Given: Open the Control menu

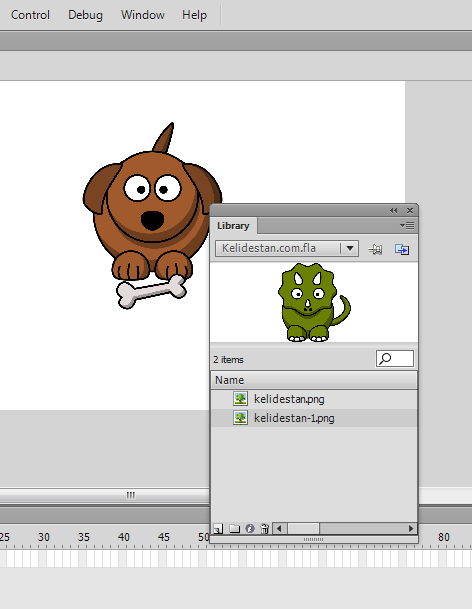Looking at the screenshot, I should pyautogui.click(x=30, y=15).
